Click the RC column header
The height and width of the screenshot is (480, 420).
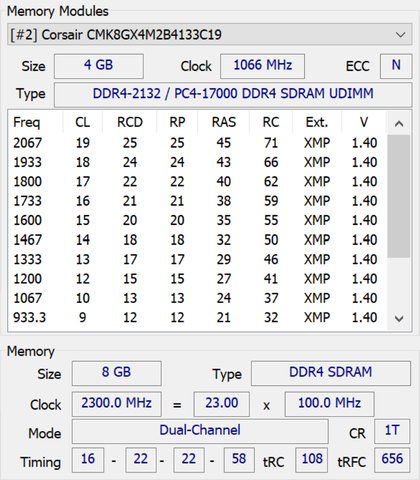[x=271, y=122]
